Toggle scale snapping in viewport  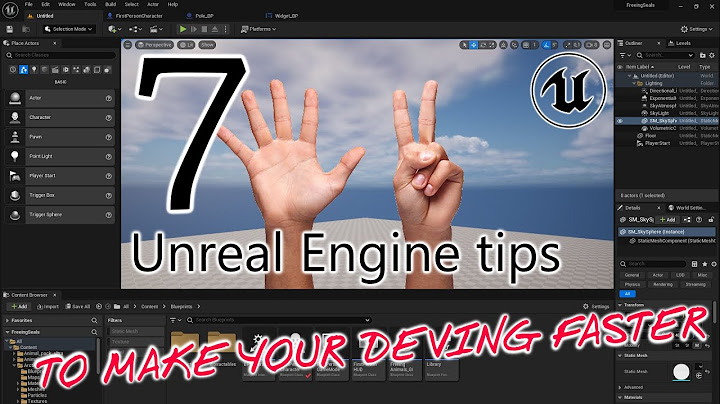568,45
